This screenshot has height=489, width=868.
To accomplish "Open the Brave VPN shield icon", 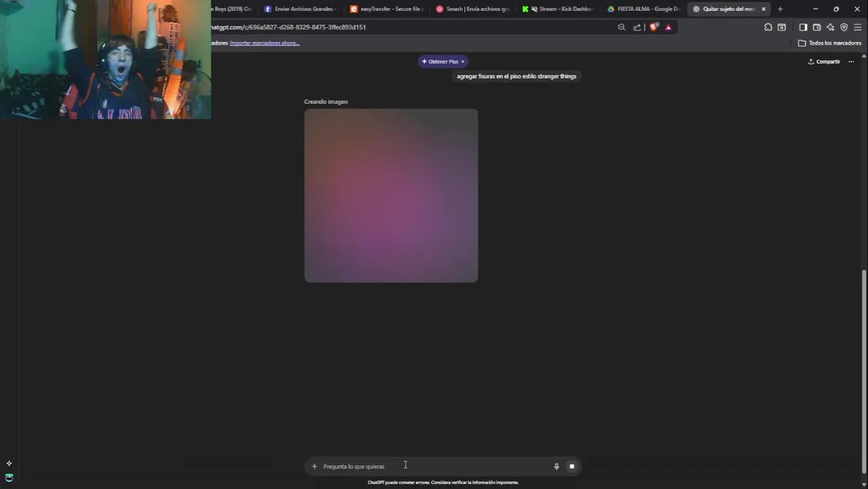I will pyautogui.click(x=844, y=27).
